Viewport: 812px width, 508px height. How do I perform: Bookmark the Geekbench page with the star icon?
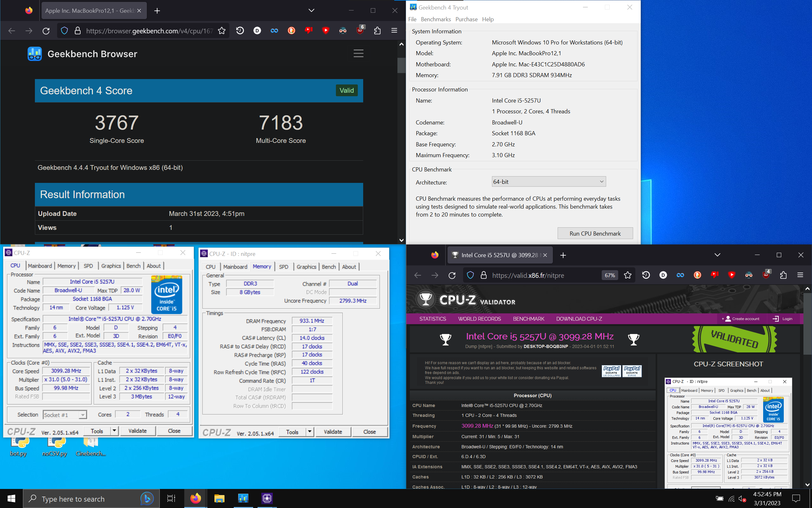[x=221, y=31]
